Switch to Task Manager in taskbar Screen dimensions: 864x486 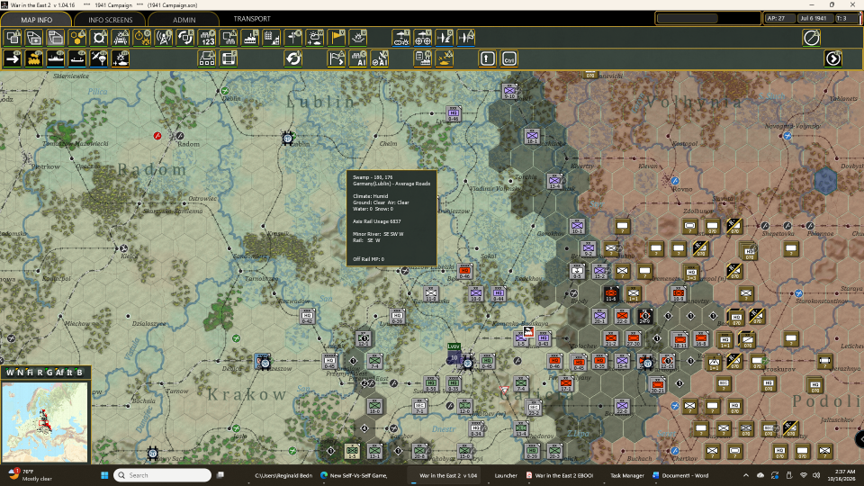click(x=627, y=475)
